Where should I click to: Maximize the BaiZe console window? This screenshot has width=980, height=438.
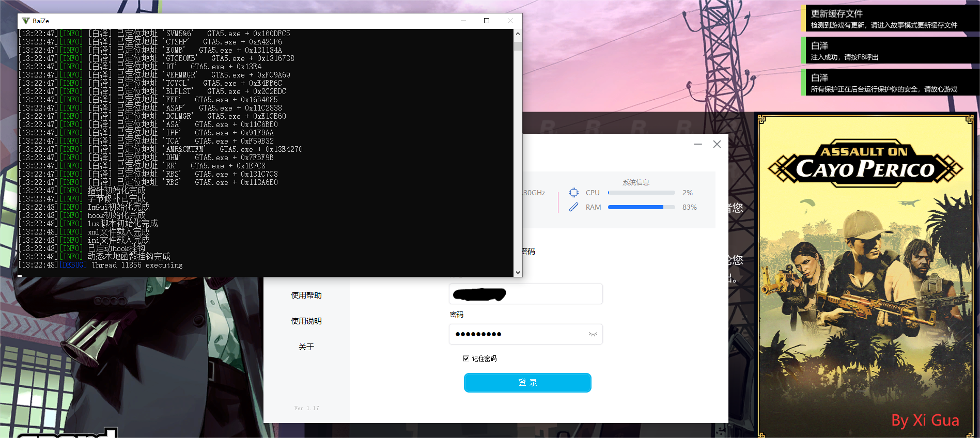pyautogui.click(x=486, y=21)
